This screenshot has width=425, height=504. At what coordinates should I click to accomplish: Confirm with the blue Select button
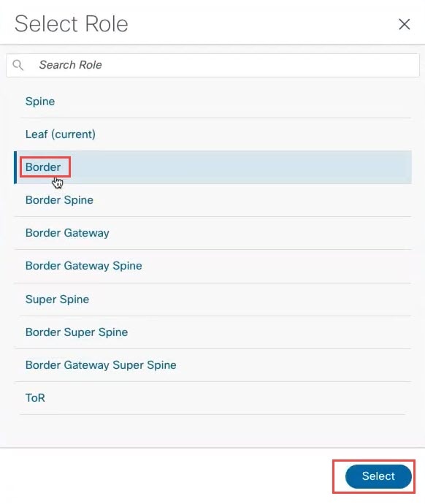tap(378, 476)
